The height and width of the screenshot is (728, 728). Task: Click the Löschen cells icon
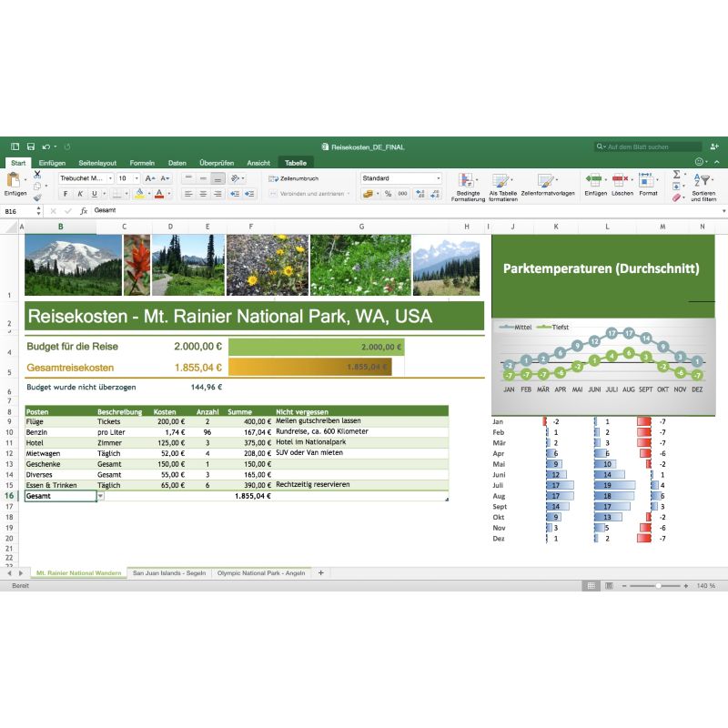point(622,186)
